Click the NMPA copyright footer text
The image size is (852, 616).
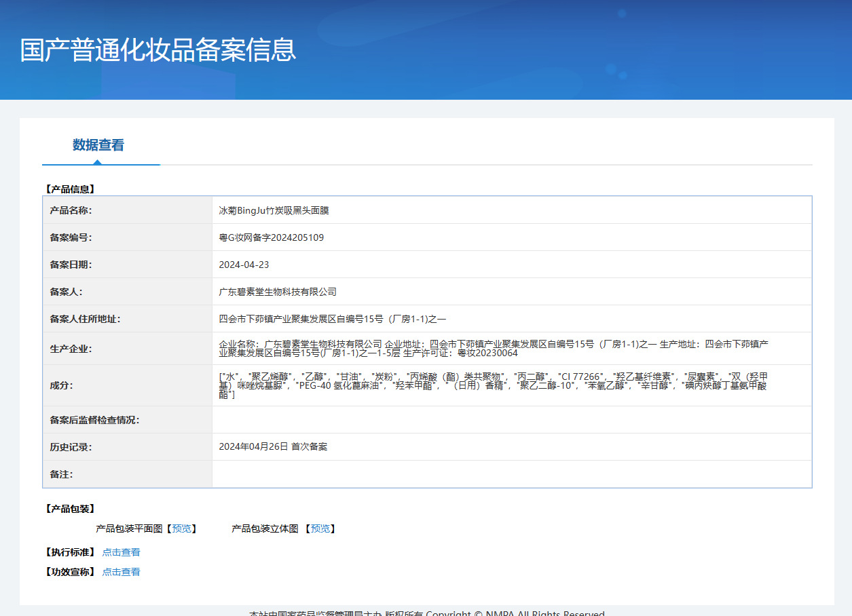coord(426,613)
